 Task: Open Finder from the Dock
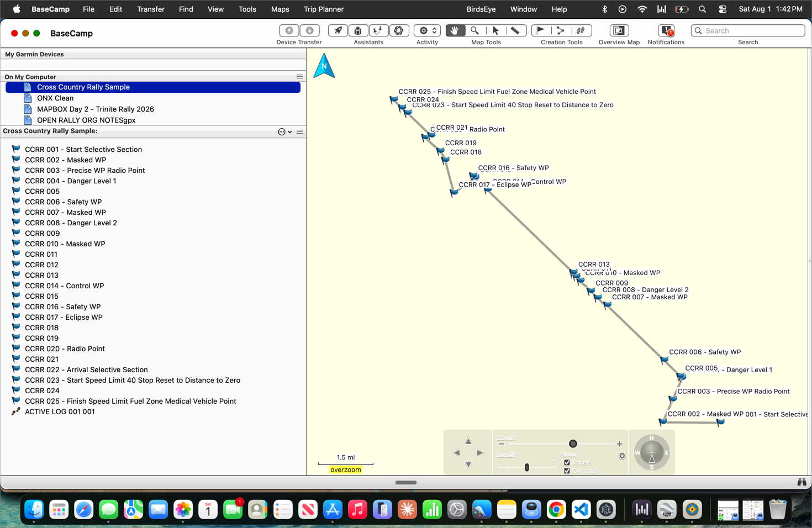pyautogui.click(x=34, y=510)
